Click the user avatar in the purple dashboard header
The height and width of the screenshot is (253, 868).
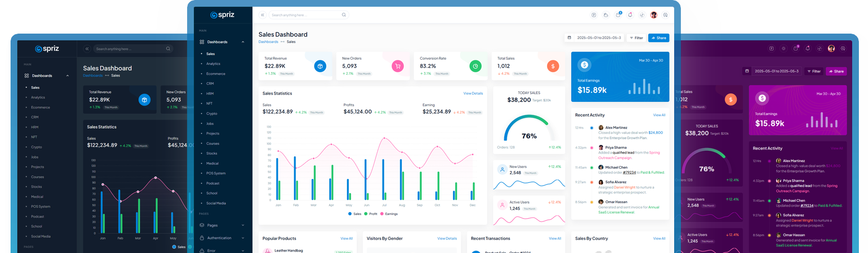(831, 48)
